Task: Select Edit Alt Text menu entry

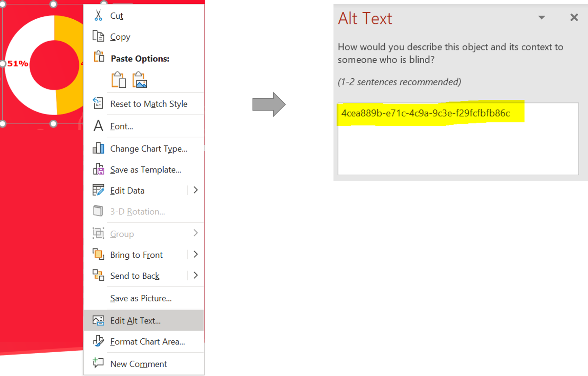Action: point(136,320)
